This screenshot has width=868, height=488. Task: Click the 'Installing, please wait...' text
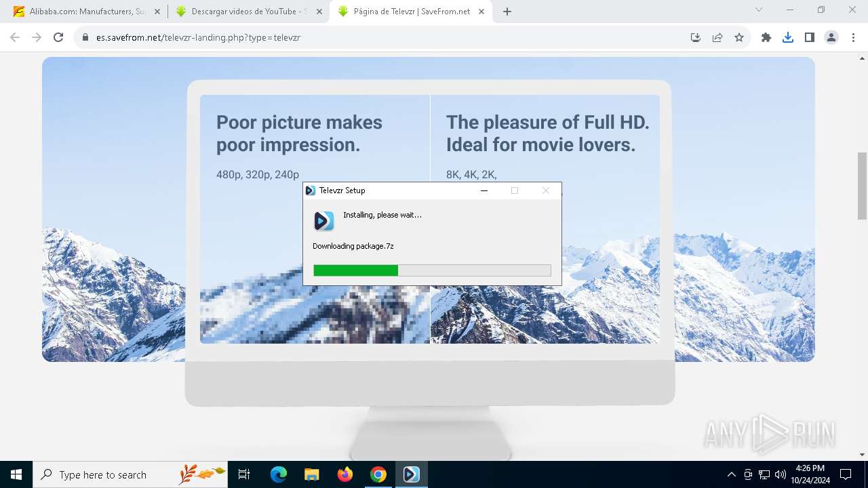coord(382,215)
